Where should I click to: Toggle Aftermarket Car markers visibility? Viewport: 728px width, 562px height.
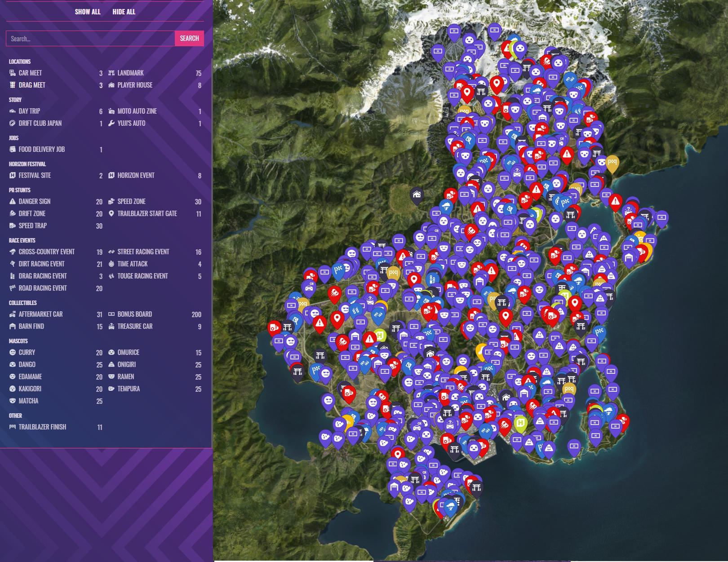pyautogui.click(x=56, y=314)
